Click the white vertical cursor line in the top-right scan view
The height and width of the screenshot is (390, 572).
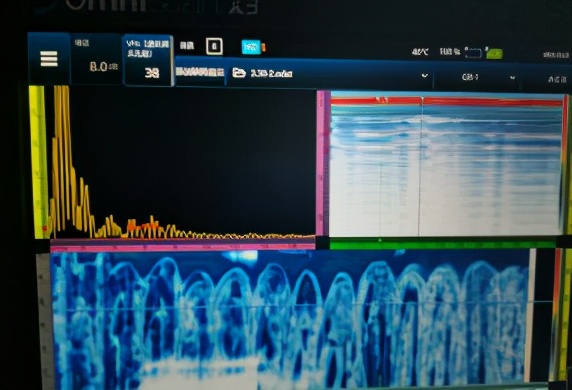(421, 166)
